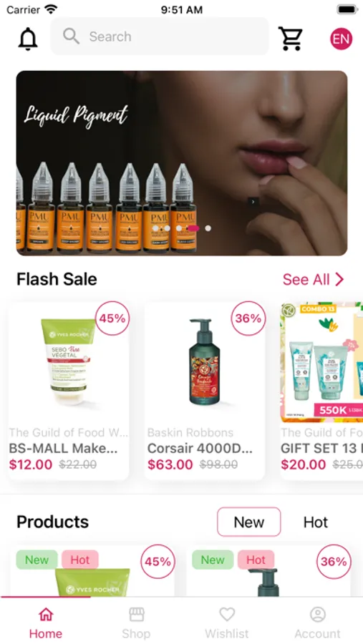Tap the 36% discount badge in Flash Sale
Screen dimensions: 363x644
point(248,318)
